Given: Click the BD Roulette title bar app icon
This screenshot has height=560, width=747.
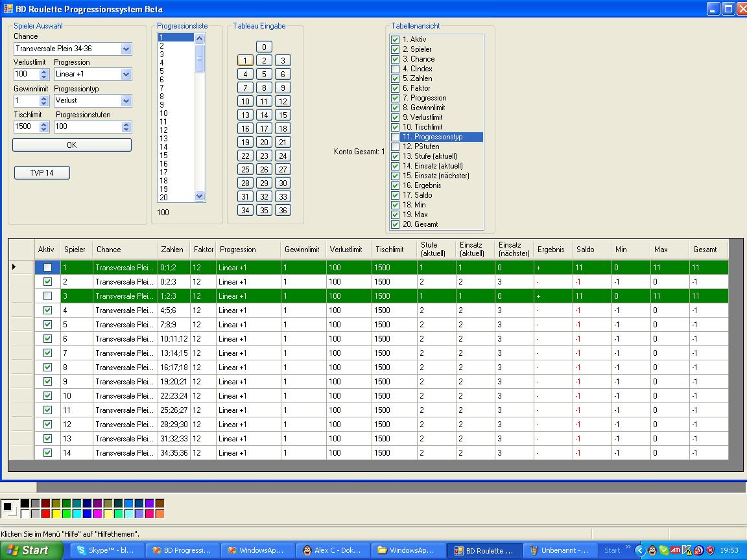Looking at the screenshot, I should 8,8.
